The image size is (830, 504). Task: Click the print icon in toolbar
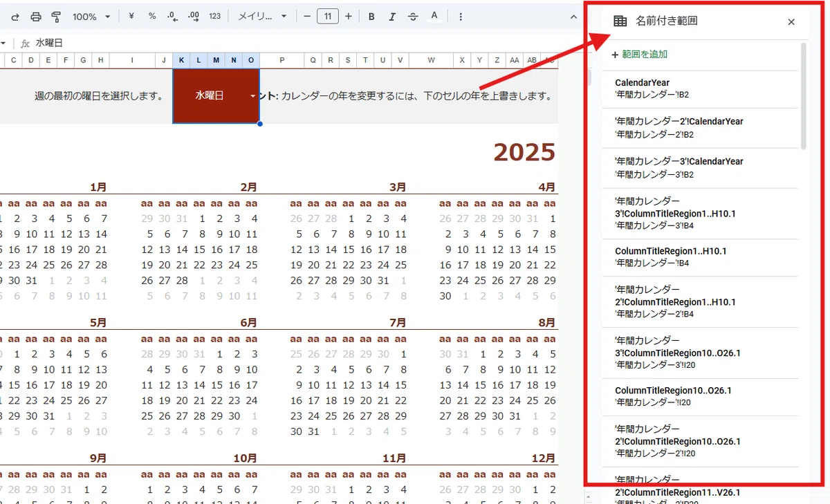pos(36,17)
